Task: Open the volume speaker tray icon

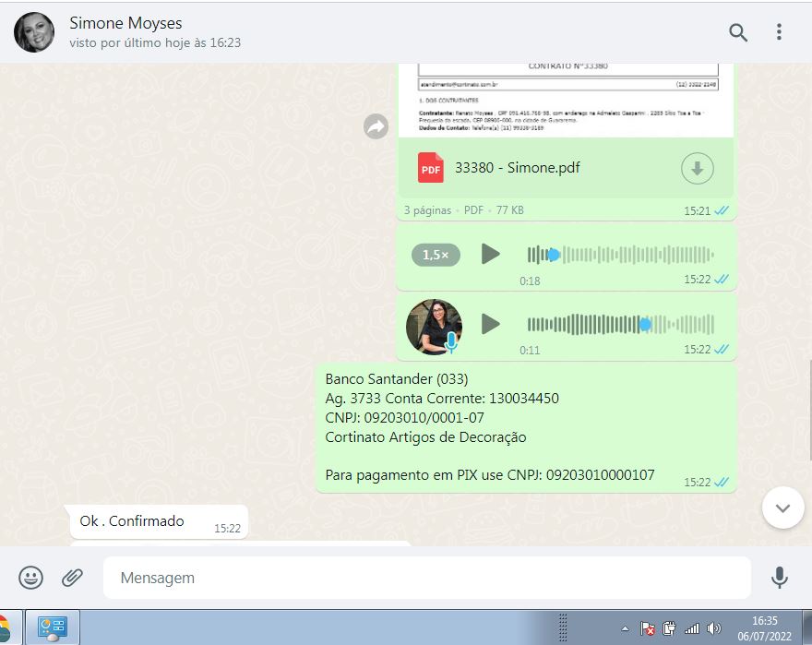Action: (x=713, y=628)
